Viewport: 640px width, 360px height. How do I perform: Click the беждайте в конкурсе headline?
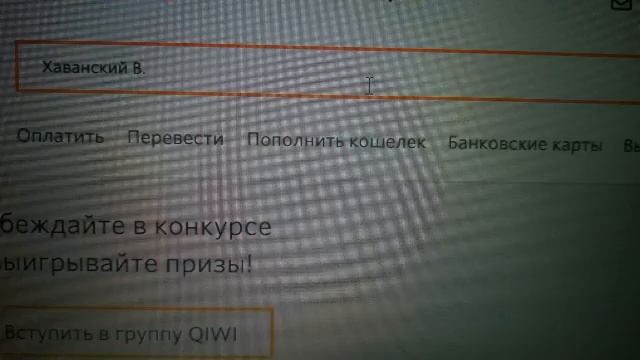click(x=136, y=226)
